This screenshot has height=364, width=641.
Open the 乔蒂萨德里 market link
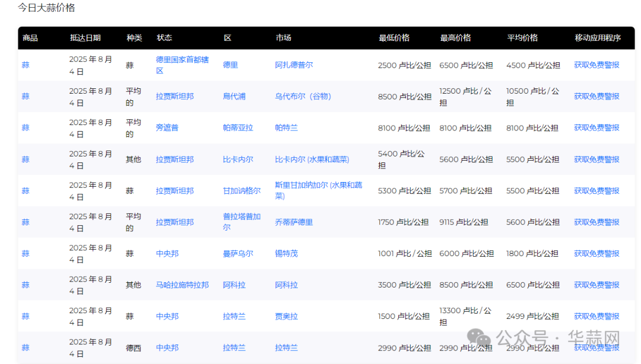pyautogui.click(x=294, y=222)
